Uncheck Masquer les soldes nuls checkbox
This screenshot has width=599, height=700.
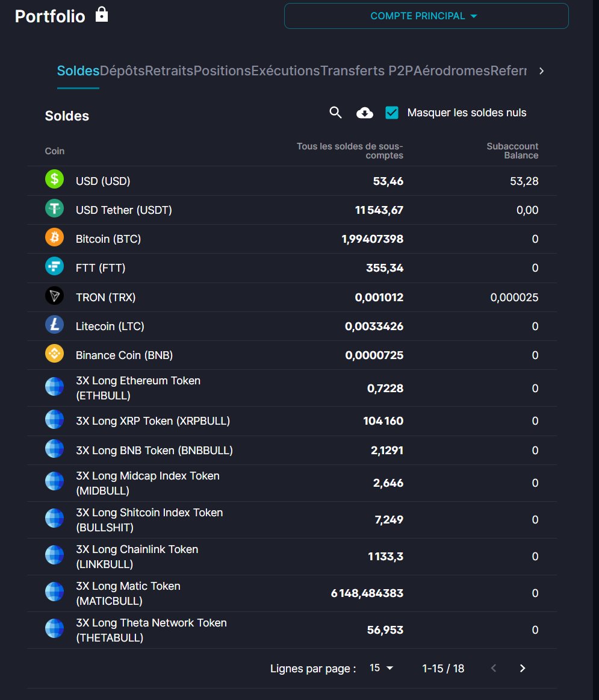pyautogui.click(x=391, y=113)
